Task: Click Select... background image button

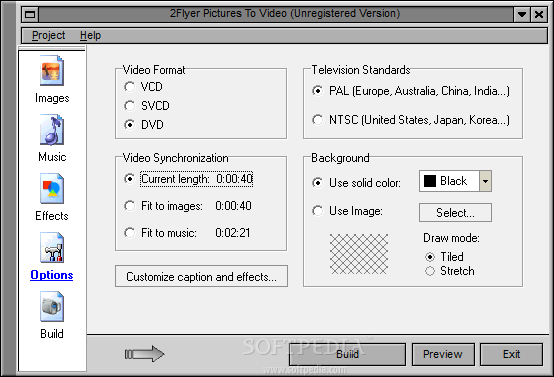Action: [x=455, y=213]
